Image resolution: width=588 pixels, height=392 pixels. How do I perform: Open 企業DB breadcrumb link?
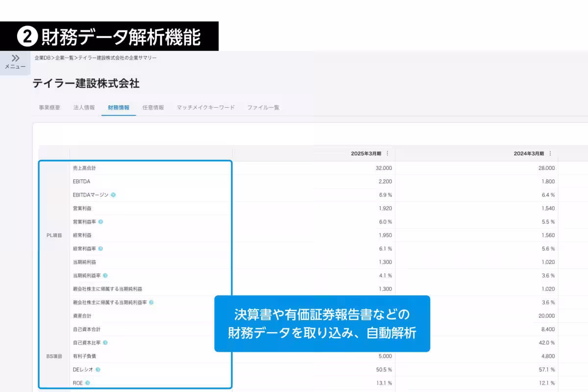[43, 58]
